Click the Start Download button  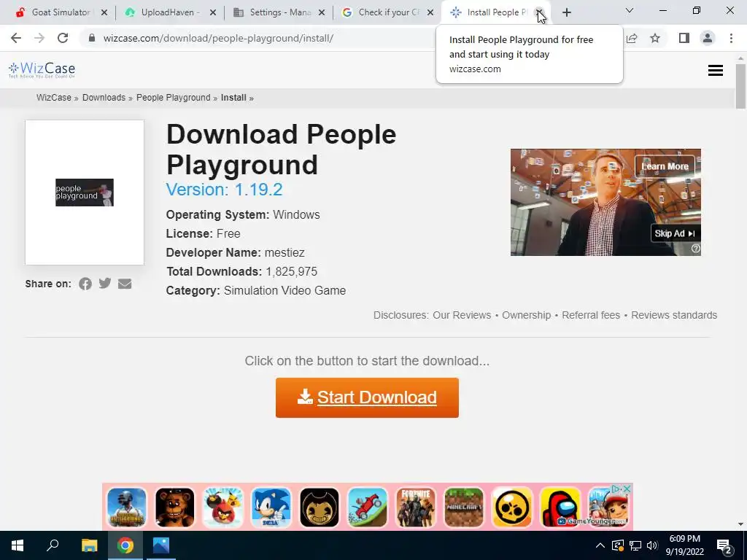coord(367,397)
